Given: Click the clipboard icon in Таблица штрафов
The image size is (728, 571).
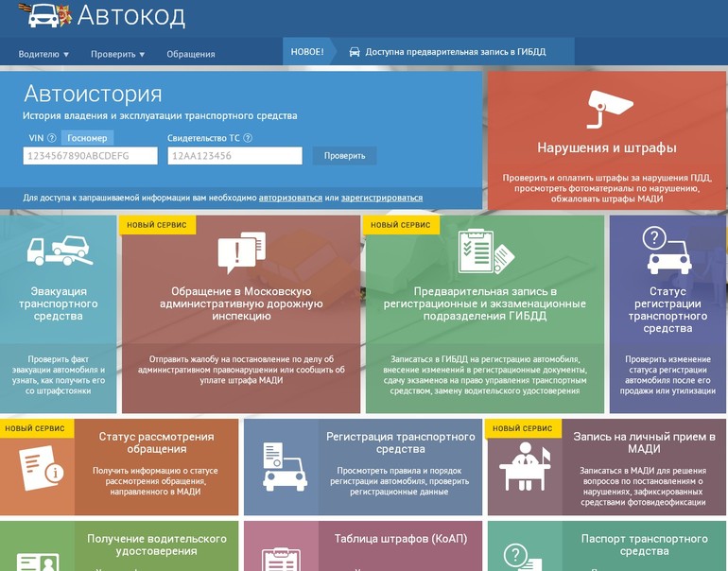Looking at the screenshot, I should (x=281, y=560).
